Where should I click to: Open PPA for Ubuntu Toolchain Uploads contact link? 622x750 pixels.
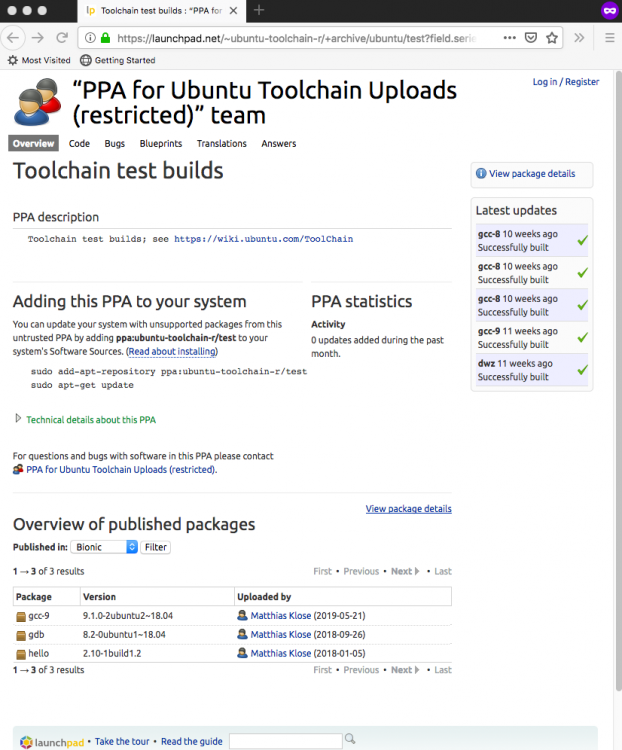(121, 469)
